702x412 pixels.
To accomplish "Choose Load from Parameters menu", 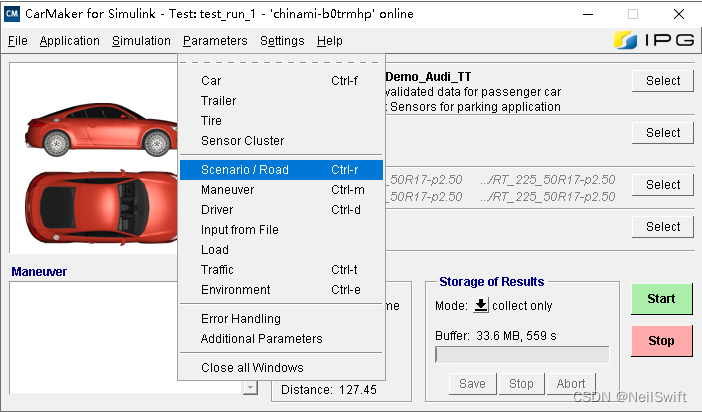I will tap(281, 249).
